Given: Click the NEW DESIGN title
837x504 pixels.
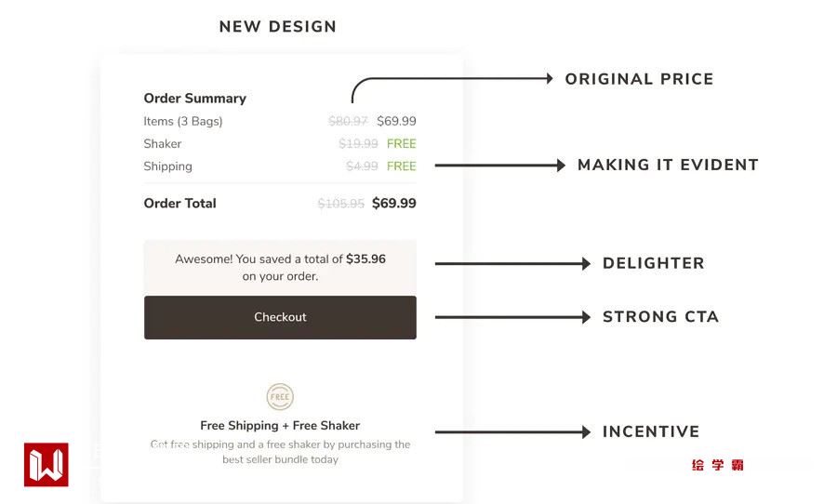Looking at the screenshot, I should pyautogui.click(x=277, y=27).
